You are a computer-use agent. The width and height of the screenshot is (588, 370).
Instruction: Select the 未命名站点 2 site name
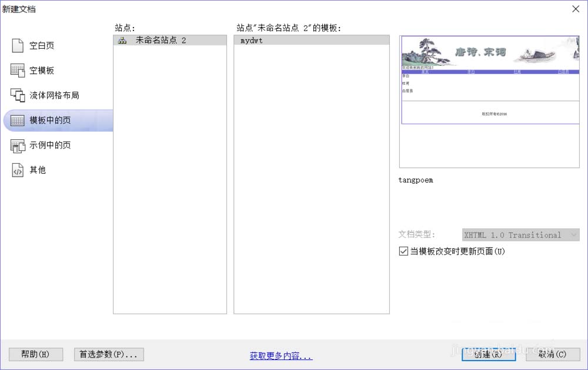[x=161, y=41]
